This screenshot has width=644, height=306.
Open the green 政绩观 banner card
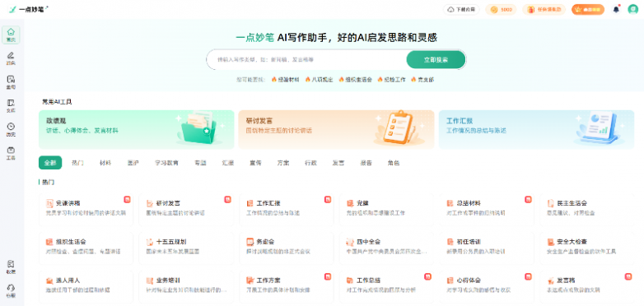click(137, 129)
